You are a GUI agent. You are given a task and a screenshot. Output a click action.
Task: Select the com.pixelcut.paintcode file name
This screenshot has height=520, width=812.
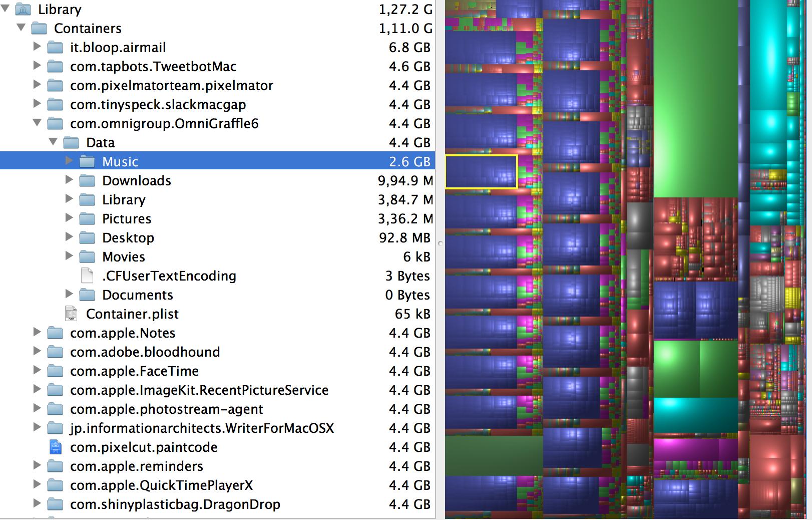[x=144, y=447]
